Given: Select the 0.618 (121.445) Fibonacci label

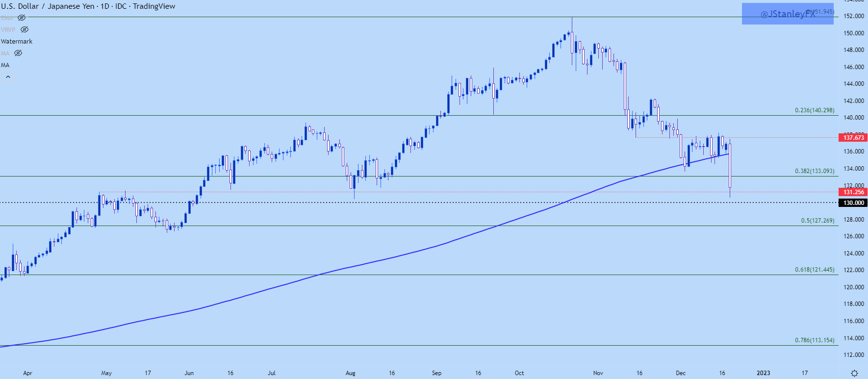Looking at the screenshot, I should pos(814,270).
